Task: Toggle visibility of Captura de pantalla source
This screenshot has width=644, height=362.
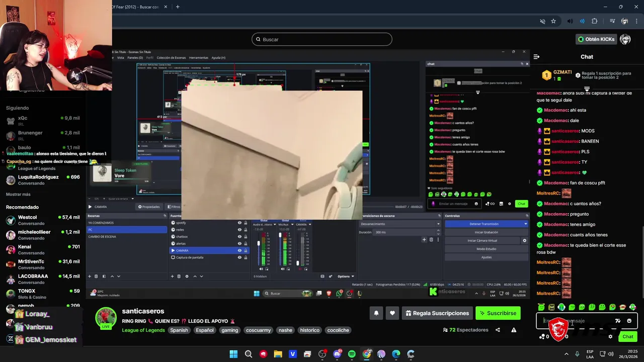Action: pos(239,257)
